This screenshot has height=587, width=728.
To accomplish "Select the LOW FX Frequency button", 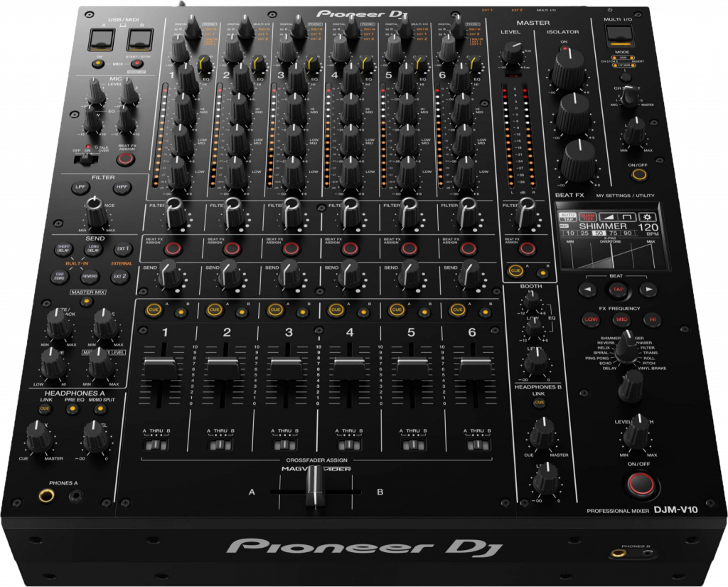I will [591, 319].
